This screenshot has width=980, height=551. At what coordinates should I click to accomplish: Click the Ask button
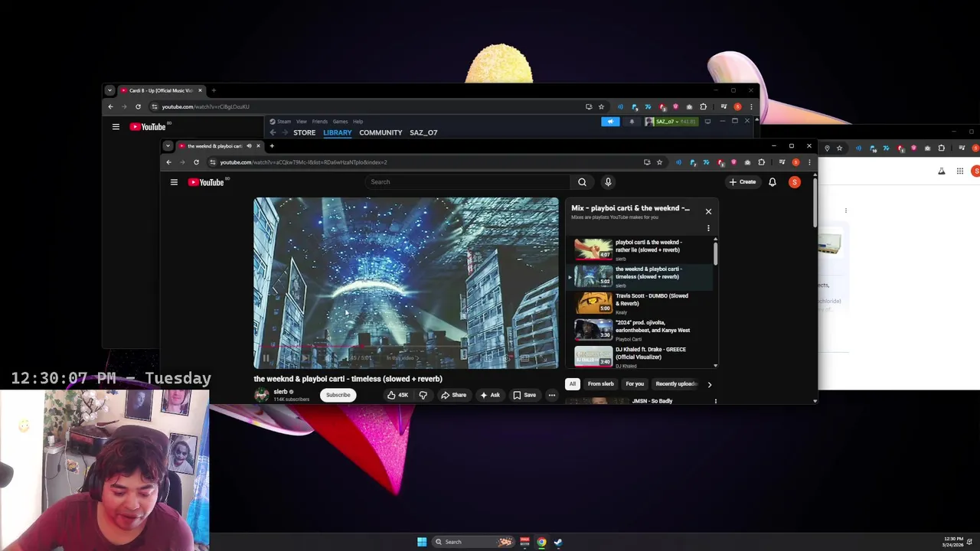(489, 395)
